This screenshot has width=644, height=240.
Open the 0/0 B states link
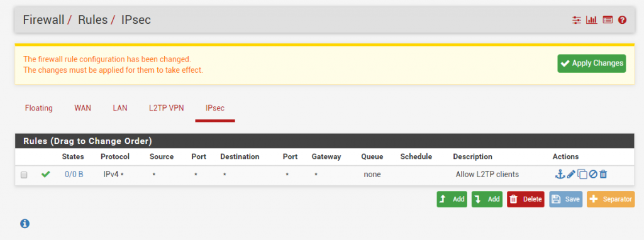pyautogui.click(x=74, y=175)
